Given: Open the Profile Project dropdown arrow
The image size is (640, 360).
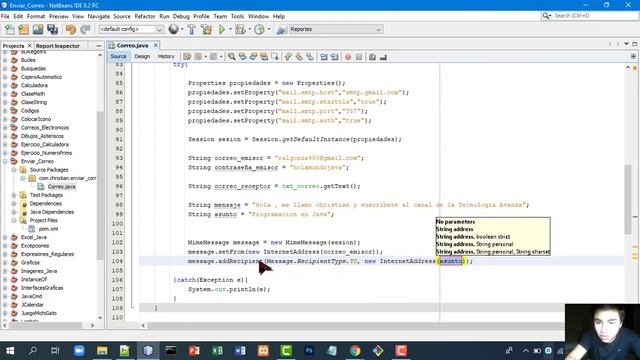Looking at the screenshot, I should pos(269,29).
